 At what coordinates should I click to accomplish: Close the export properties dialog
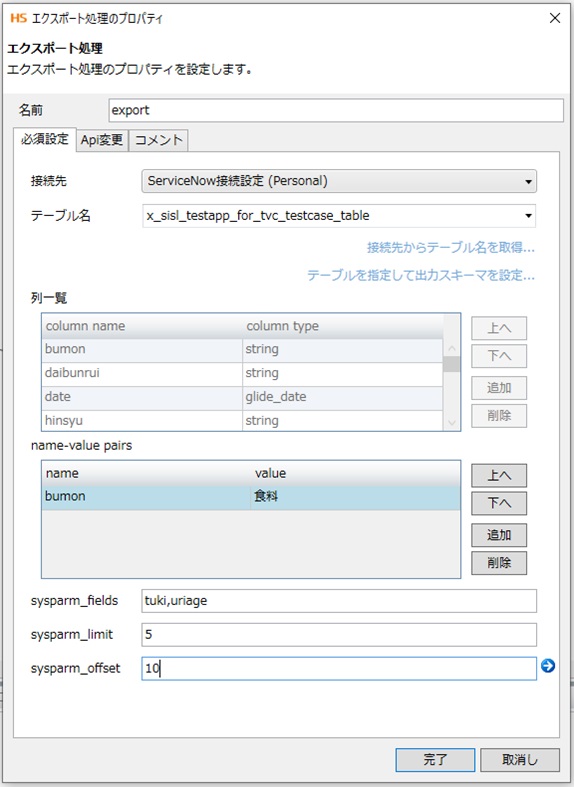554,18
